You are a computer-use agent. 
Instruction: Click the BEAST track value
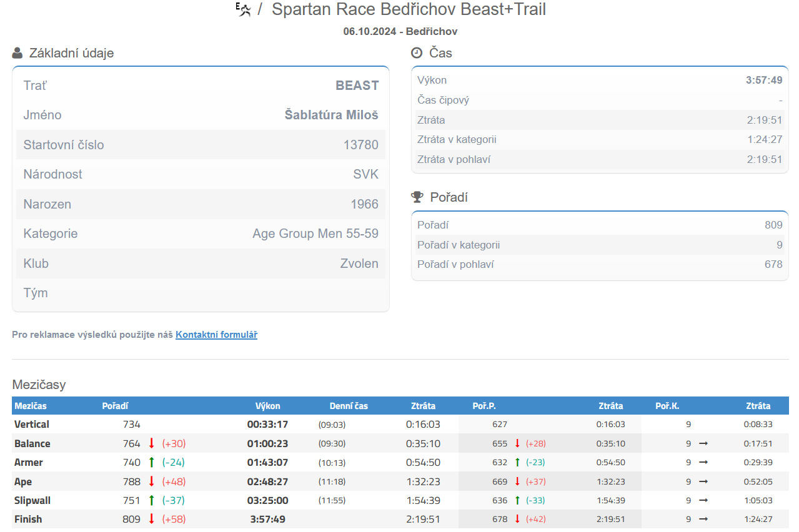[357, 86]
